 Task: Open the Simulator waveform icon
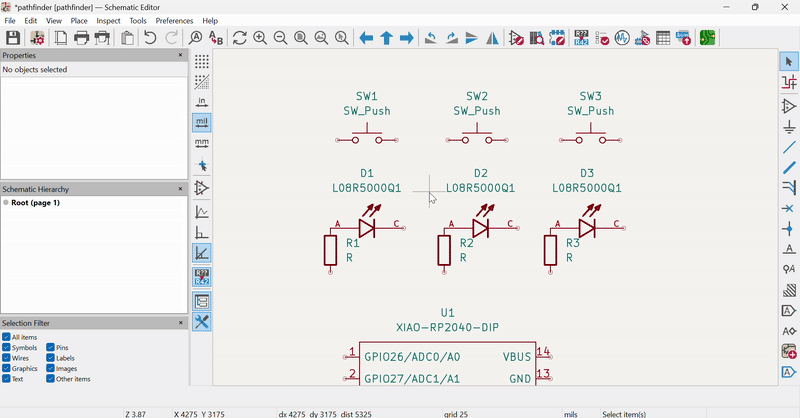point(622,38)
